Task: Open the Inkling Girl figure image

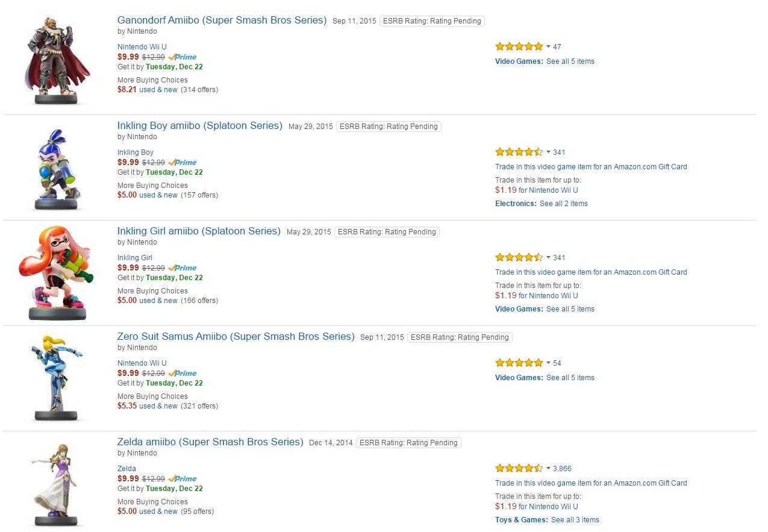Action: [x=57, y=272]
